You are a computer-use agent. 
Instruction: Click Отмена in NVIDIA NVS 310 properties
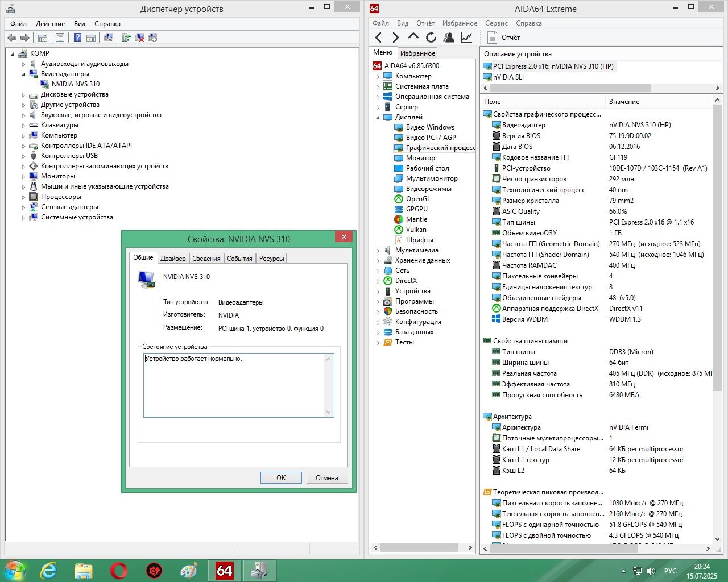pyautogui.click(x=326, y=478)
